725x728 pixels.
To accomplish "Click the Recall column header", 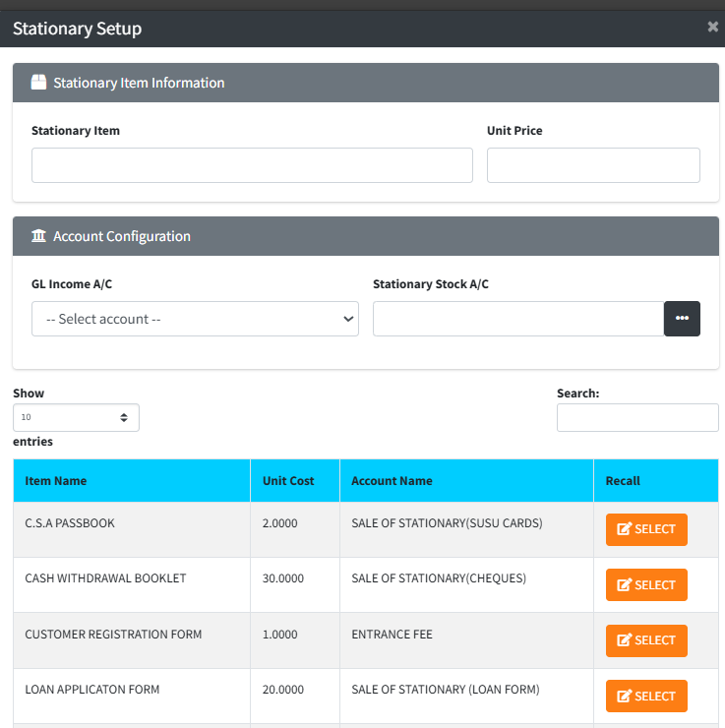I will [x=623, y=481].
